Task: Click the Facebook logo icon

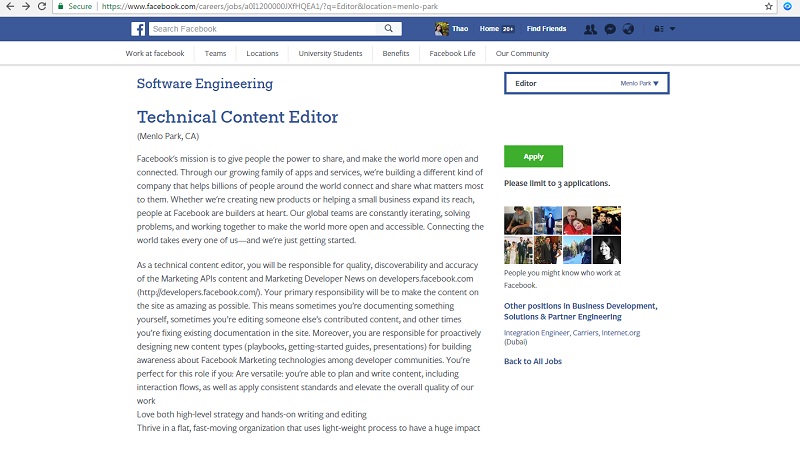Action: tap(138, 29)
